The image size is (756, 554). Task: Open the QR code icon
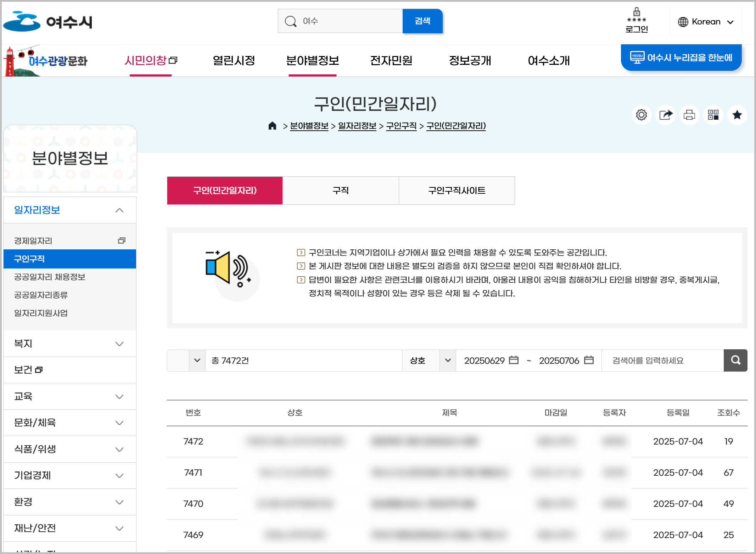pos(713,115)
